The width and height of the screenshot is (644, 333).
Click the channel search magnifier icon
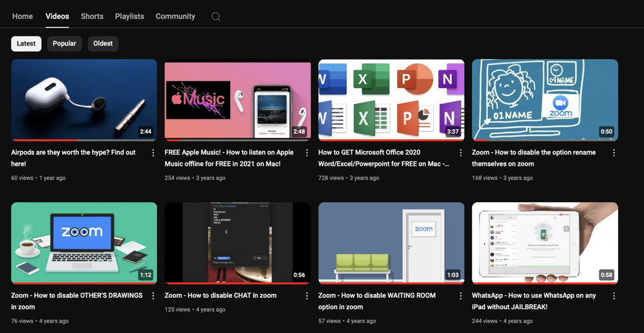tap(216, 17)
